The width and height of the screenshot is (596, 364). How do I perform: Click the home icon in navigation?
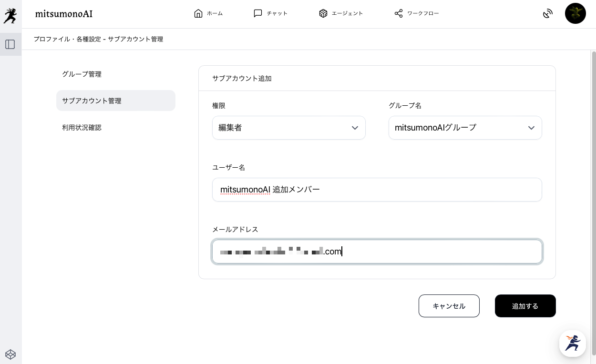(x=198, y=13)
